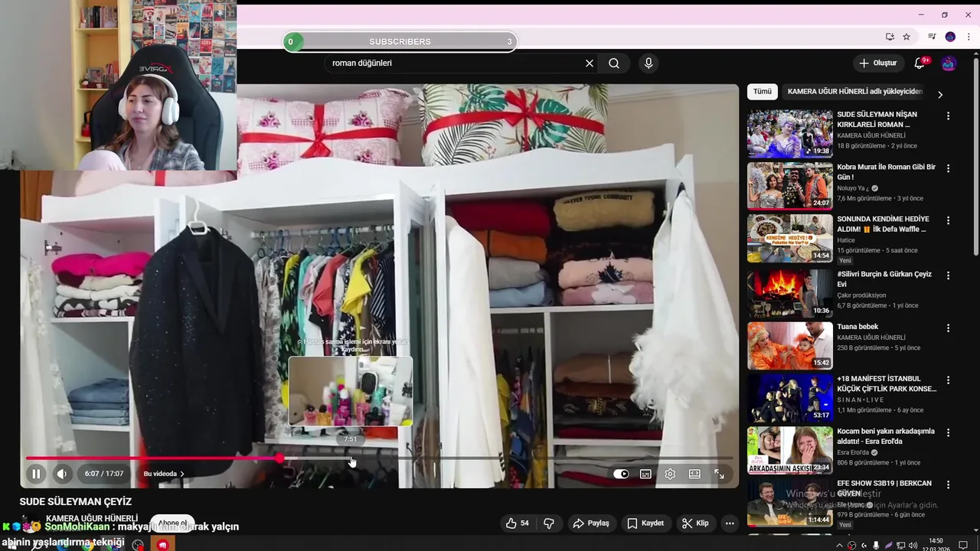Enter fullscreen mode
Image resolution: width=980 pixels, height=551 pixels.
click(x=719, y=474)
